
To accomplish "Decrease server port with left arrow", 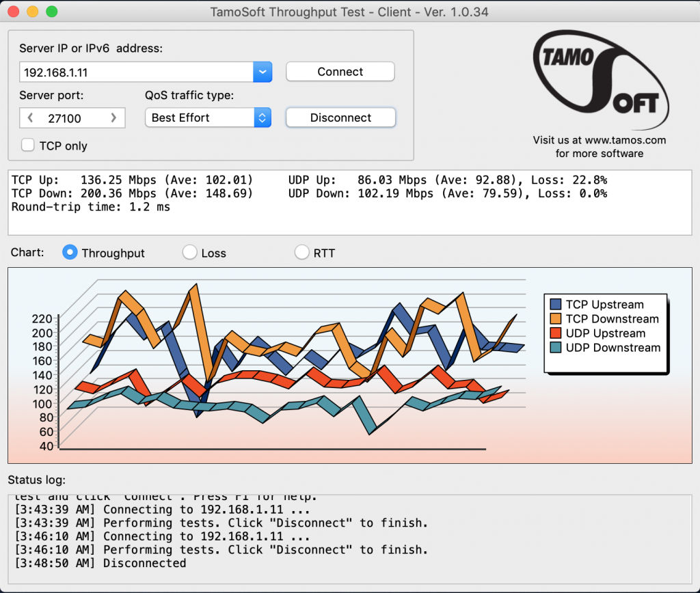I will pyautogui.click(x=30, y=118).
